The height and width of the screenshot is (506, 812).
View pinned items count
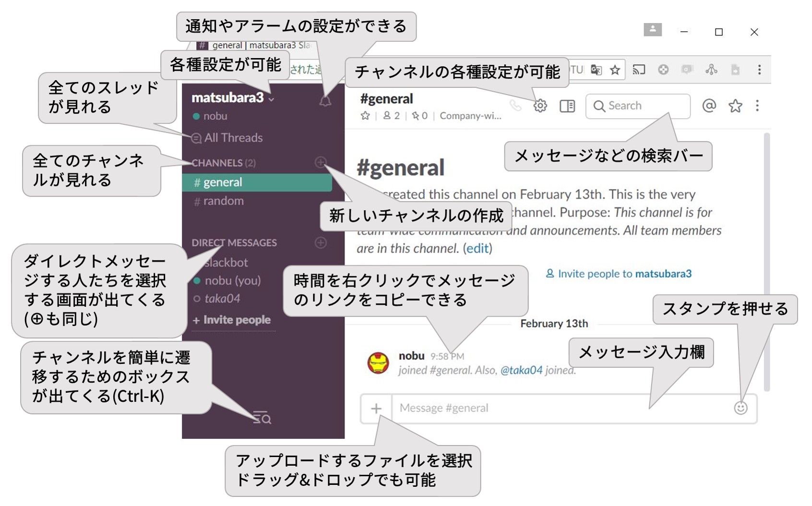(419, 116)
